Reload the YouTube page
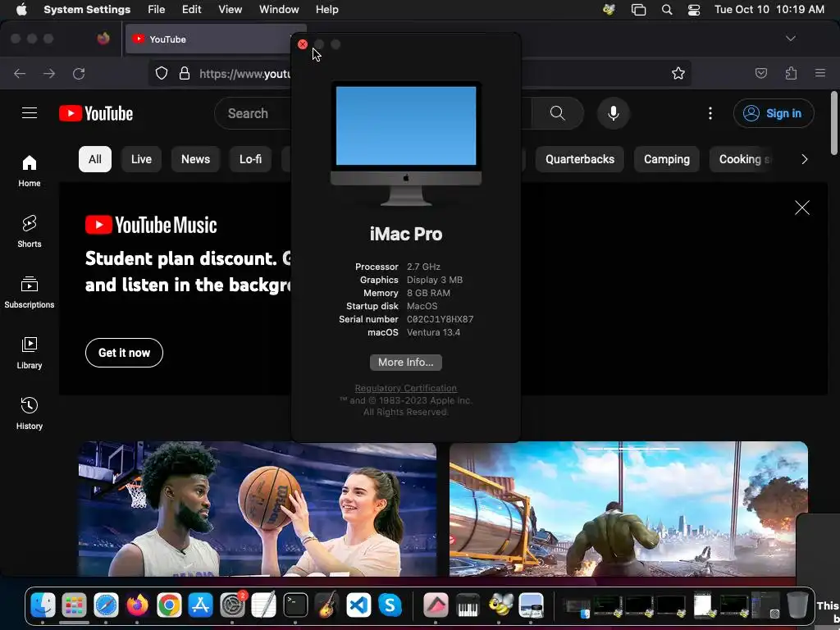840x630 pixels. 79,73
